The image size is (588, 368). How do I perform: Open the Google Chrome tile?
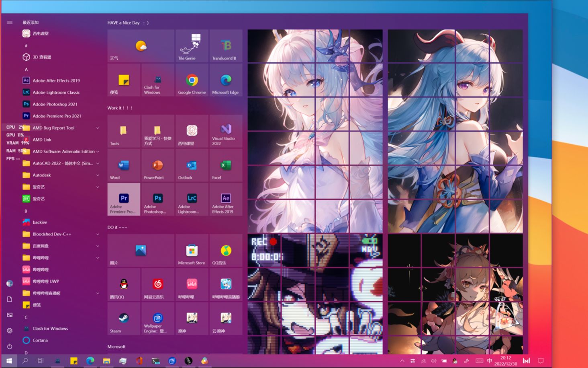click(192, 80)
